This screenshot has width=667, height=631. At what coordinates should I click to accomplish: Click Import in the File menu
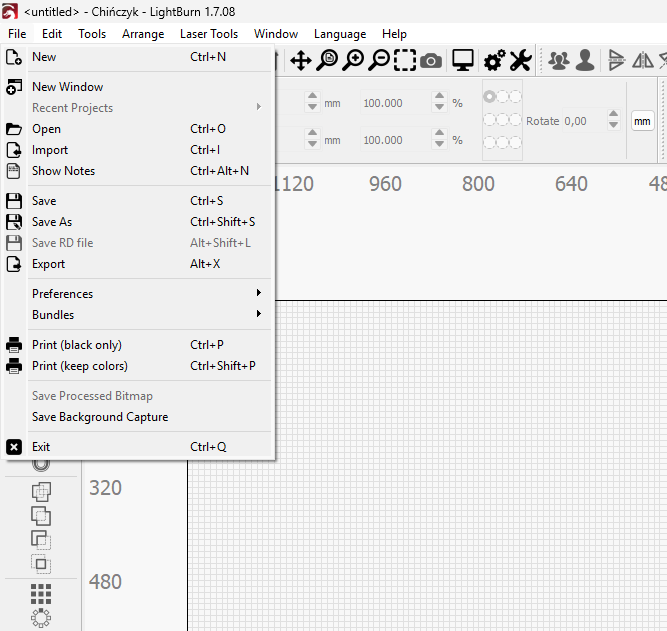(50, 150)
